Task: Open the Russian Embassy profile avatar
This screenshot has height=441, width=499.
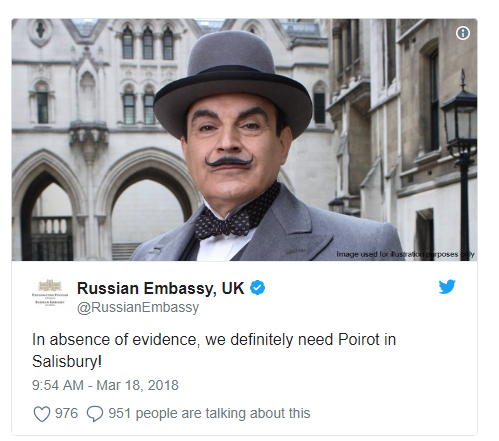Action: point(50,292)
